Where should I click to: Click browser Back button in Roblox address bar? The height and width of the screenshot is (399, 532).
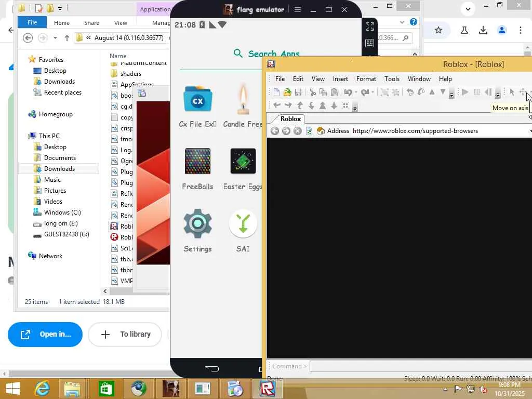click(275, 131)
